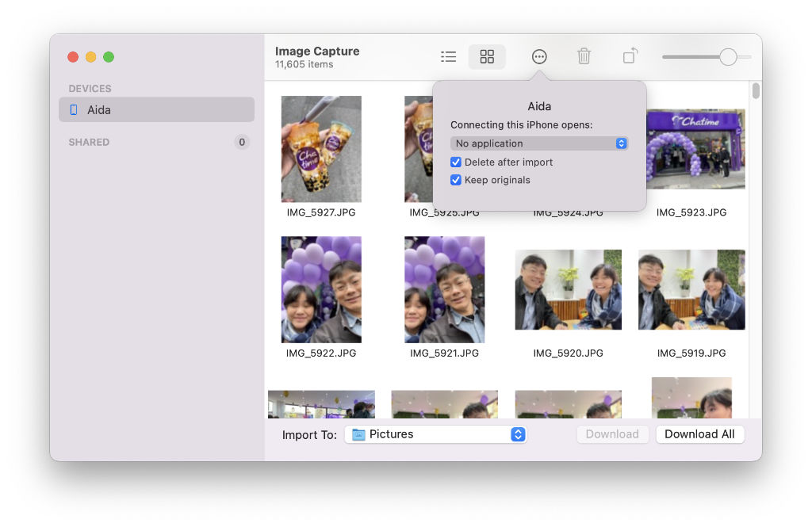
Task: Click the rotate image icon
Action: 630,56
